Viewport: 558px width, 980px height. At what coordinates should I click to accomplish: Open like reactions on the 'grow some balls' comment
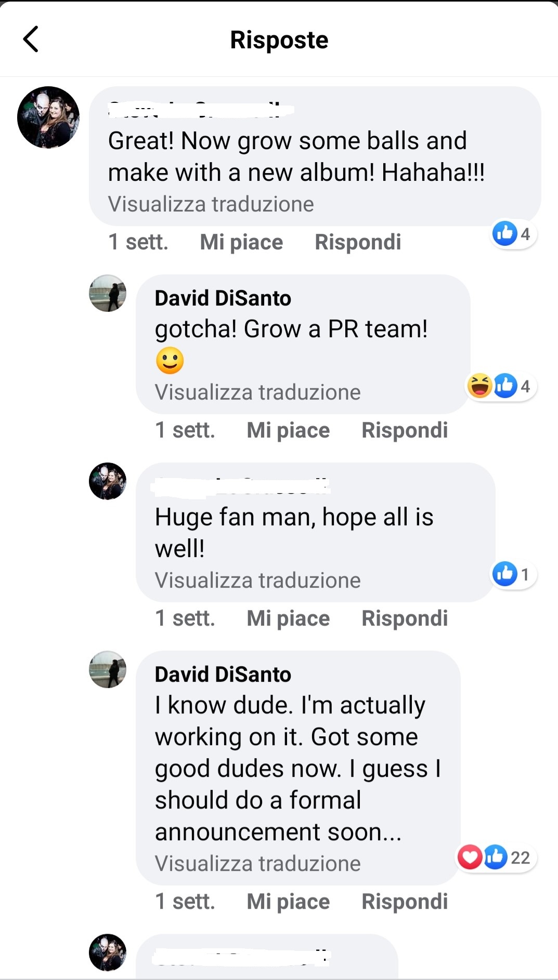[513, 234]
